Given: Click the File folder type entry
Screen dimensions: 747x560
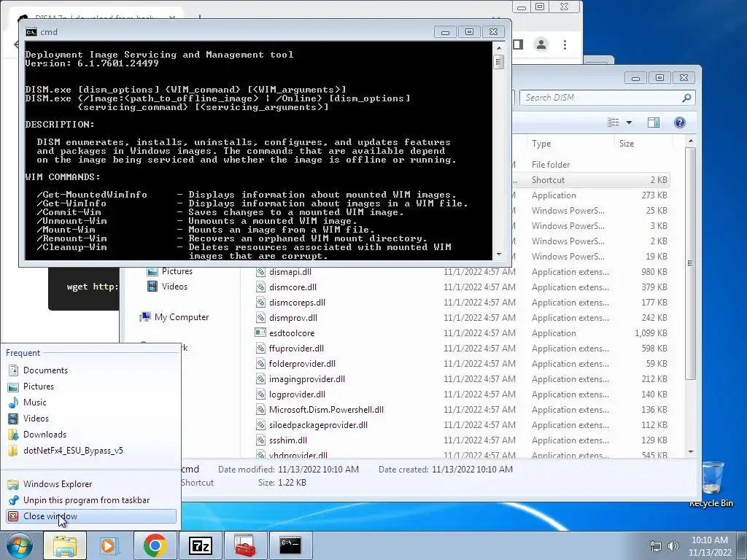Looking at the screenshot, I should [x=551, y=164].
